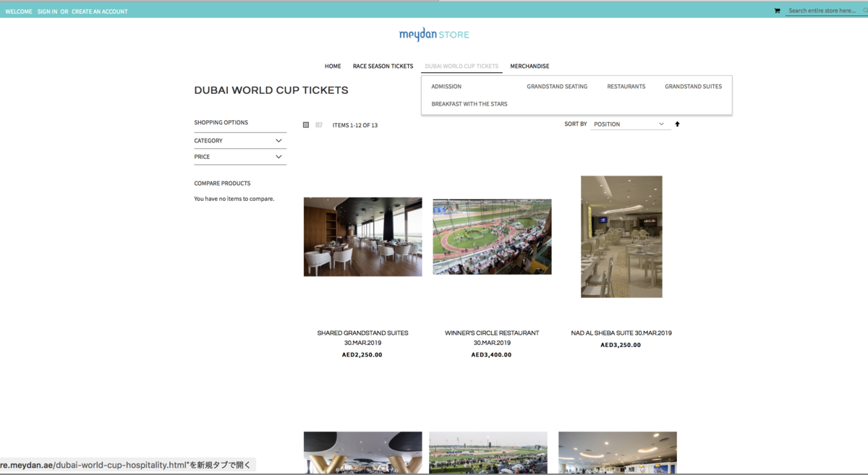Open Nad Al Sheba Suite product link

pyautogui.click(x=621, y=333)
